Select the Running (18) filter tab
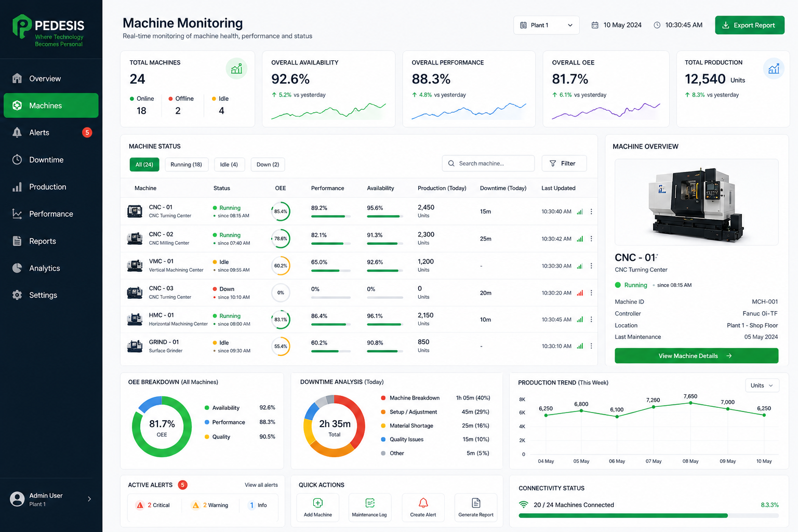The width and height of the screenshot is (798, 532). 187,165
